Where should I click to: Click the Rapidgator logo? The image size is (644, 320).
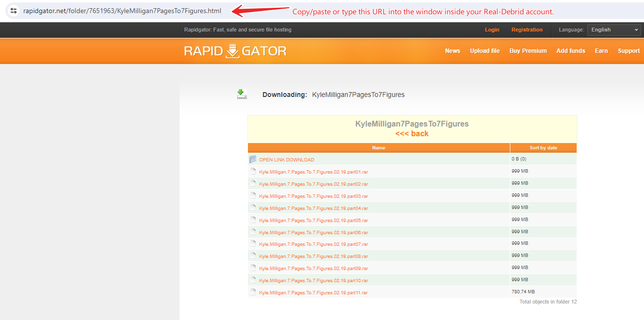pyautogui.click(x=235, y=51)
